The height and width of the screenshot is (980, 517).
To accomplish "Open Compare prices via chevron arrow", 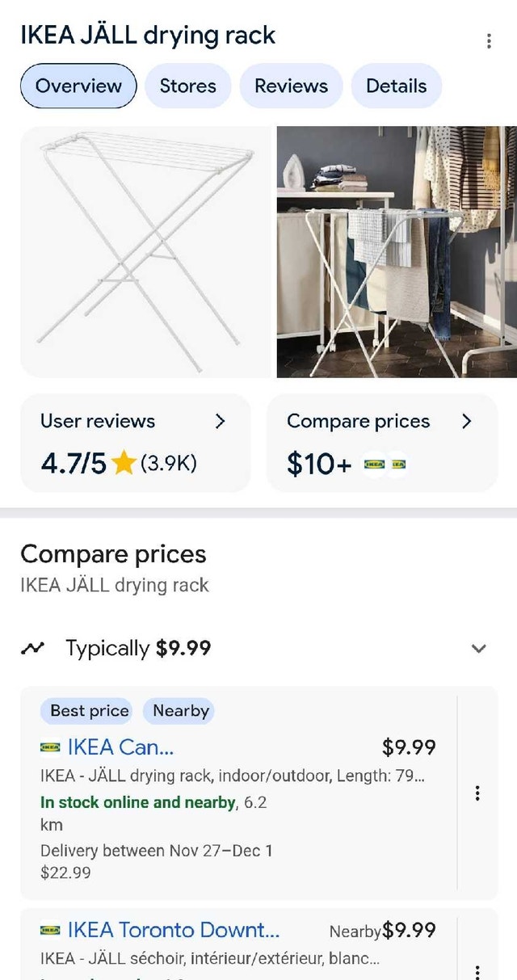I will (x=466, y=421).
